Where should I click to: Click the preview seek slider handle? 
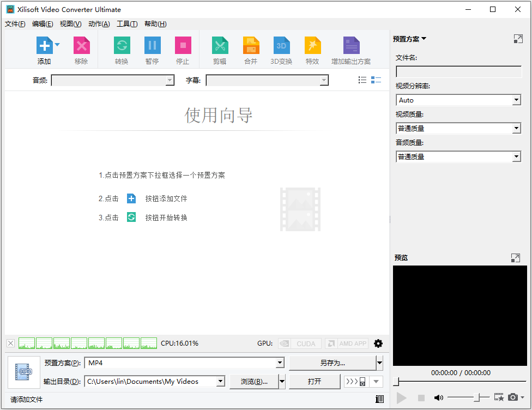[x=396, y=381]
